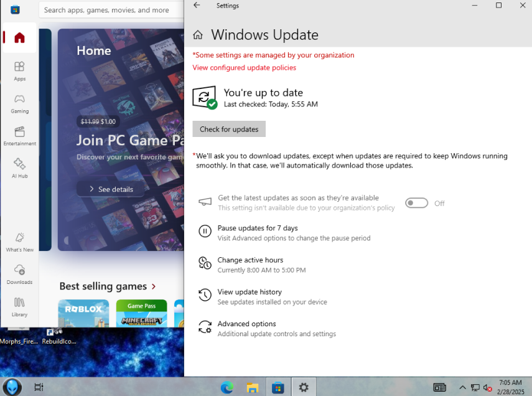Open Change active hours setting
Viewport: 532px width, 396px height.
click(250, 260)
